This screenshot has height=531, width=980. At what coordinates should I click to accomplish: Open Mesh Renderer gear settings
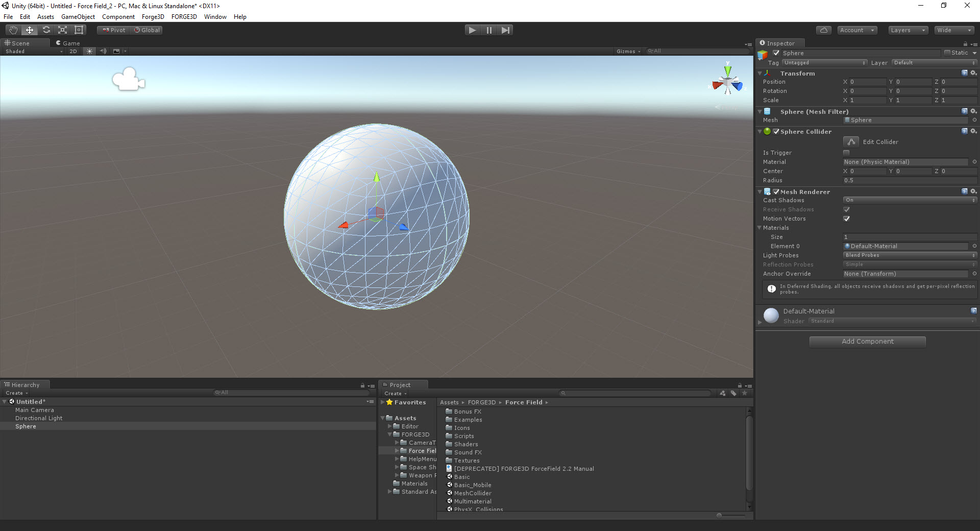click(973, 191)
